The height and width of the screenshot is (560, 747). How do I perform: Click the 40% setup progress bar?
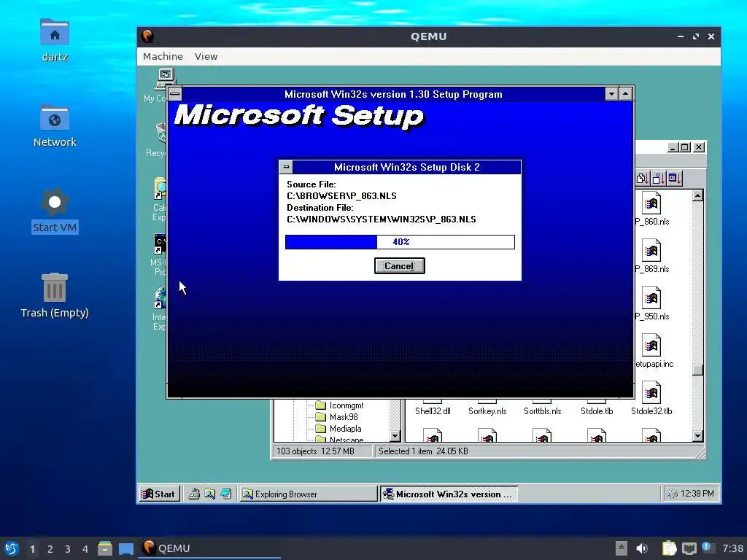(400, 242)
